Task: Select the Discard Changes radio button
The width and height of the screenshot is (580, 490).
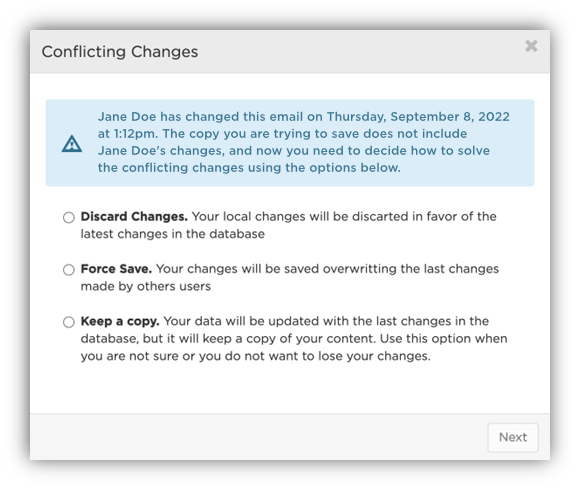Action: point(69,217)
